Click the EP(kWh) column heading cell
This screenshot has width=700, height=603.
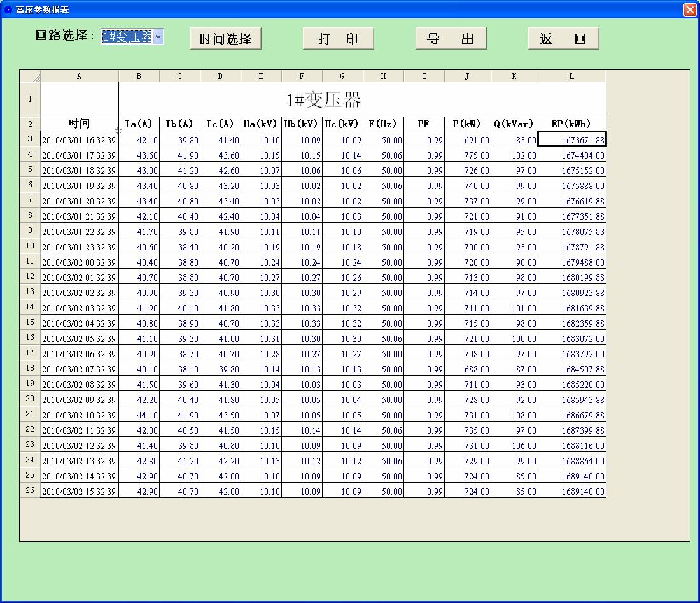pos(571,124)
